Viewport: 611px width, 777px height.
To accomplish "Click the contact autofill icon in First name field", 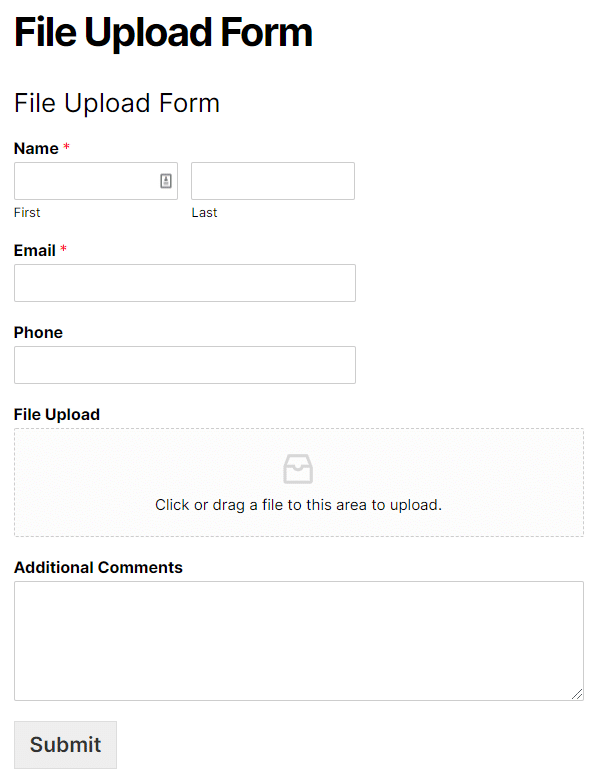I will (166, 181).
